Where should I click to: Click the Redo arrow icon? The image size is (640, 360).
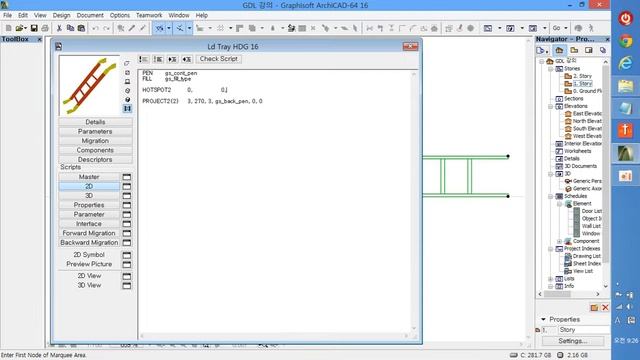107,28
